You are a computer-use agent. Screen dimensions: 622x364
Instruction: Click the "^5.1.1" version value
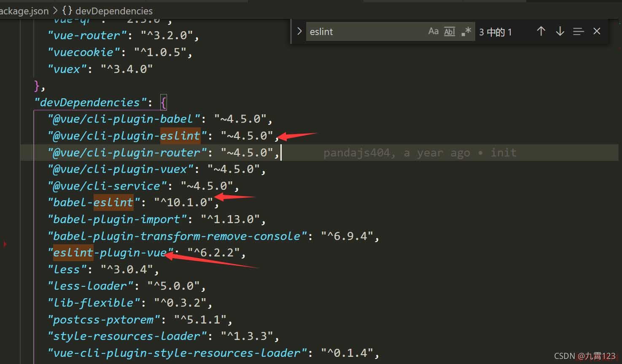(200, 319)
